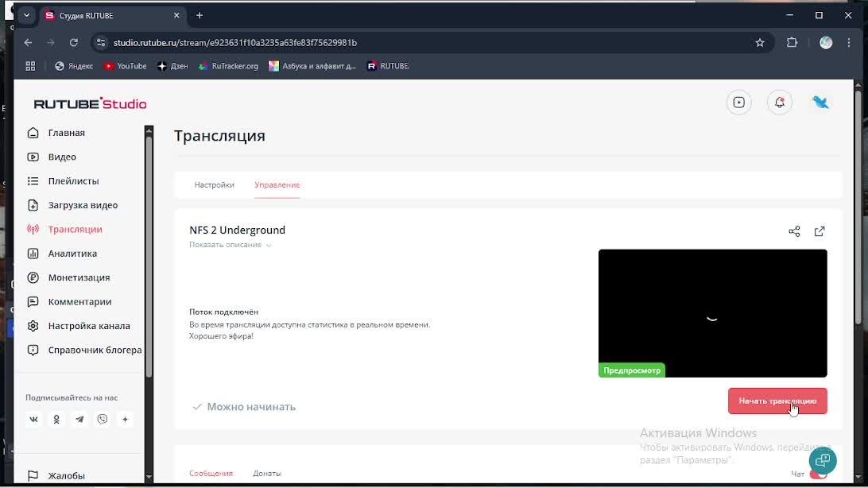
Task: Open the Chrome apps grid icon
Action: click(30, 66)
